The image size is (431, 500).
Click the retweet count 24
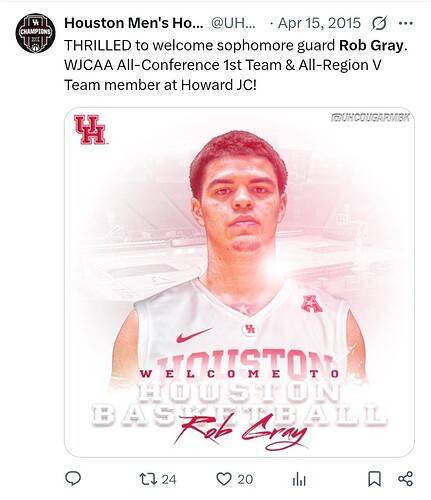tap(169, 479)
